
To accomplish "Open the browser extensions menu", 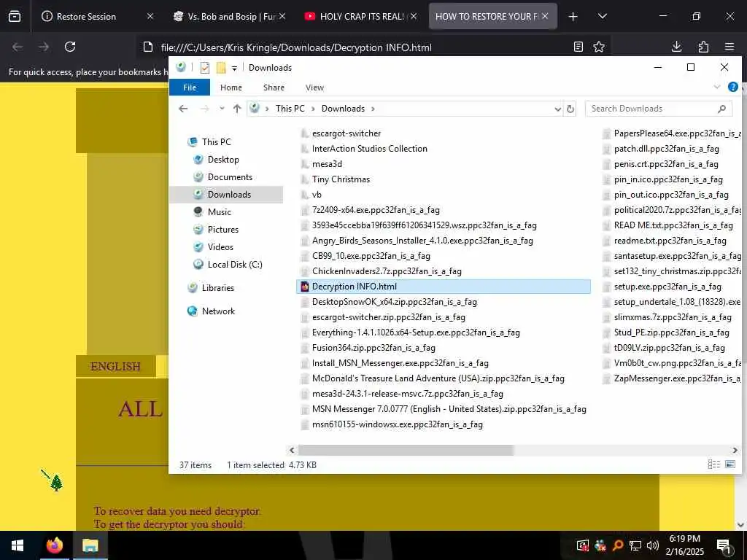I will coord(703,47).
